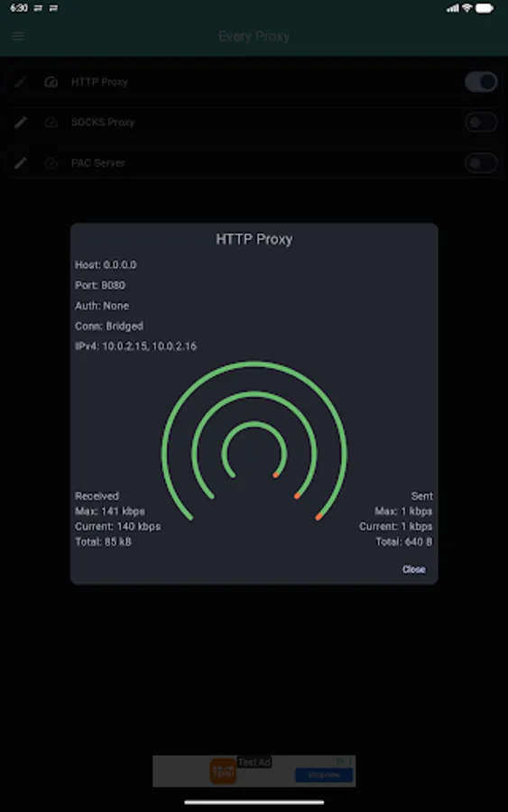
Task: Enable the PAC Server switch
Action: 481,163
